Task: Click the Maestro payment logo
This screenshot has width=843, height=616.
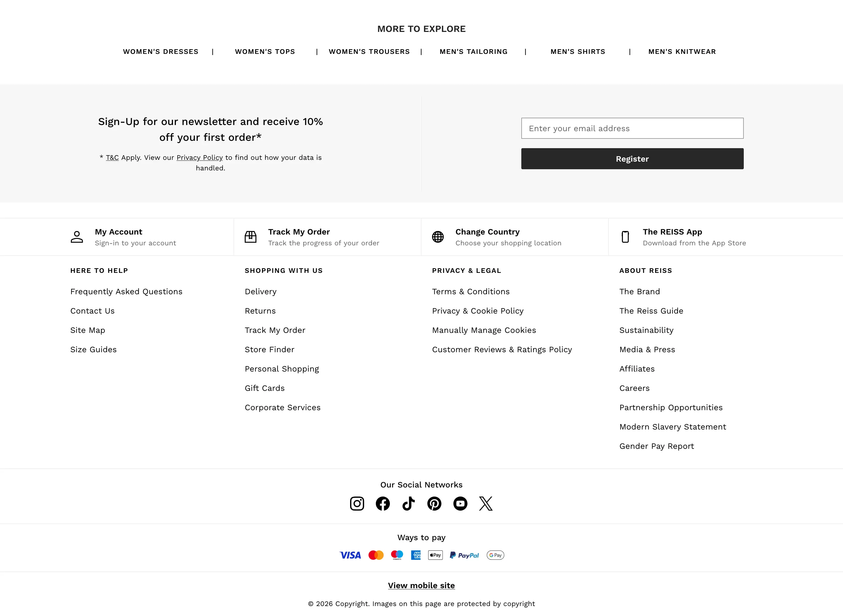Action: tap(397, 555)
